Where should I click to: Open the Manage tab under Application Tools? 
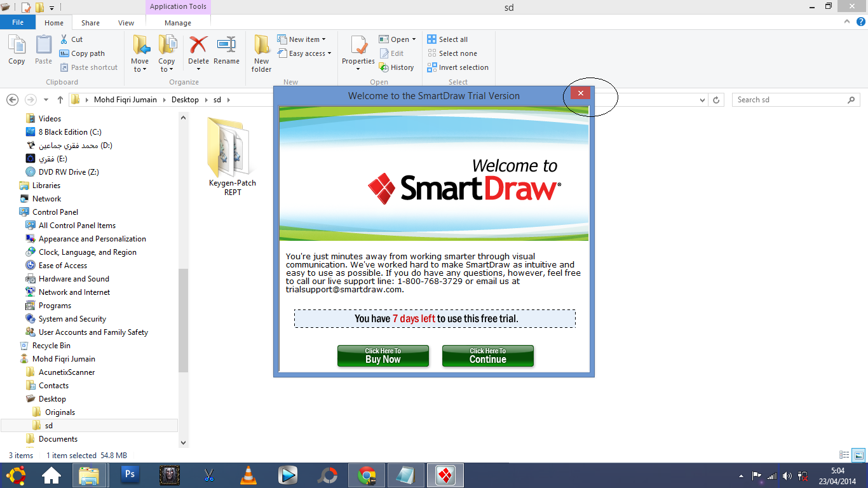point(177,22)
